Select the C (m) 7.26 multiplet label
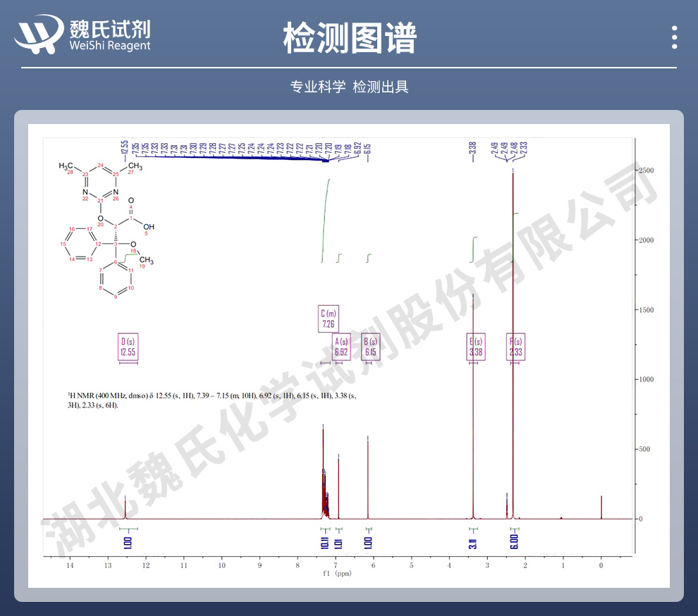The height and width of the screenshot is (616, 698). pyautogui.click(x=329, y=319)
